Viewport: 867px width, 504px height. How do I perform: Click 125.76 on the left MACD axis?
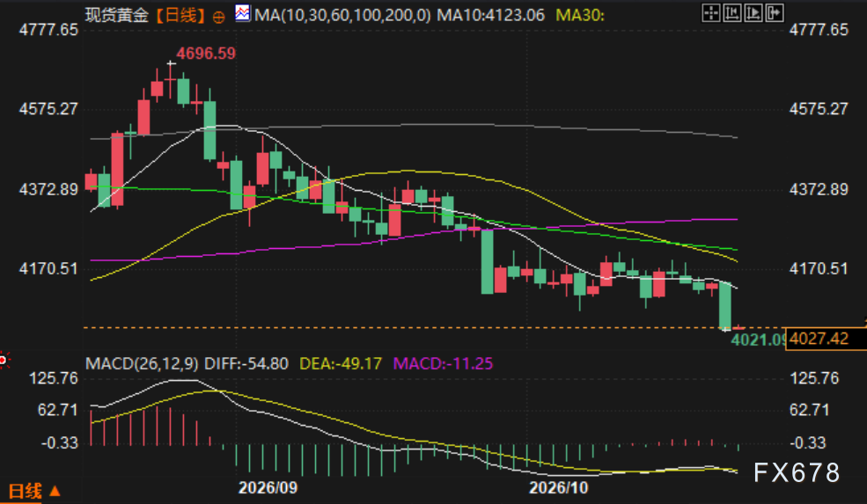[x=54, y=378]
